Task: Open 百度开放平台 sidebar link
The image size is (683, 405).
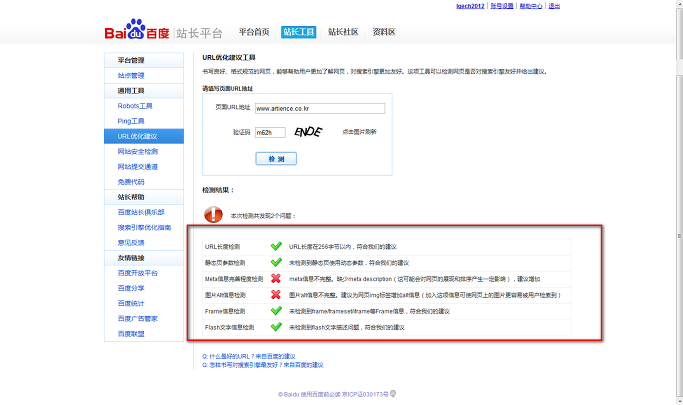Action: click(x=138, y=273)
